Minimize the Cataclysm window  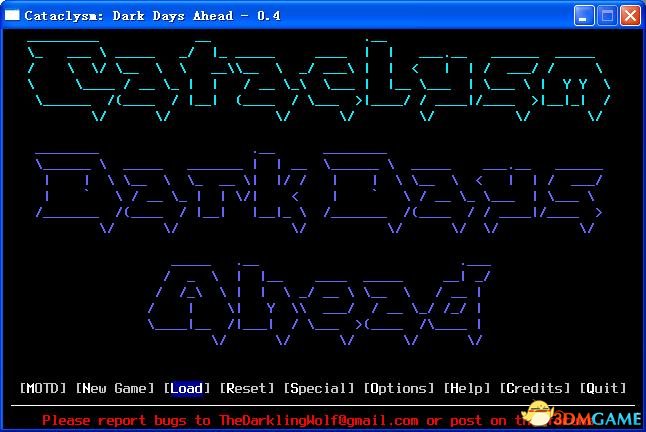(x=584, y=16)
